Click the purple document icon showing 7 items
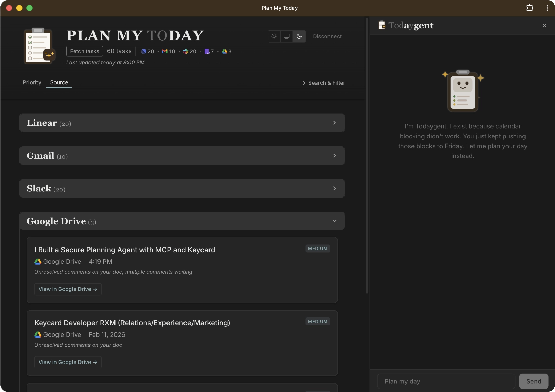 (x=207, y=51)
